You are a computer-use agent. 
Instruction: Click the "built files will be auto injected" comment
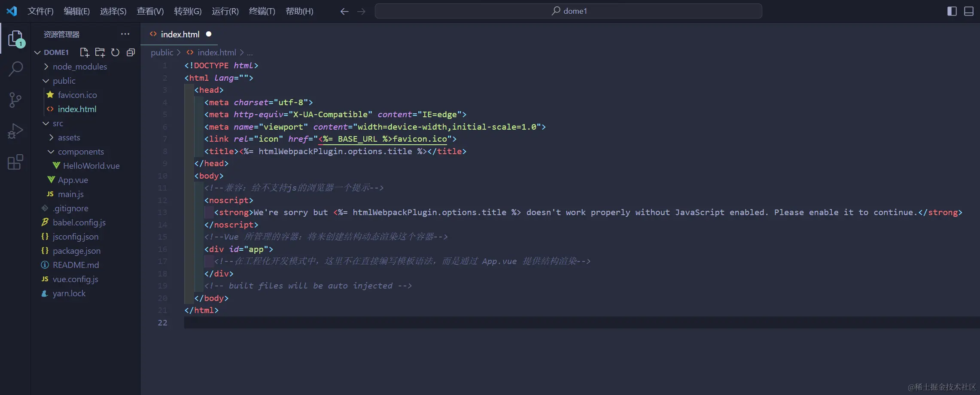308,286
